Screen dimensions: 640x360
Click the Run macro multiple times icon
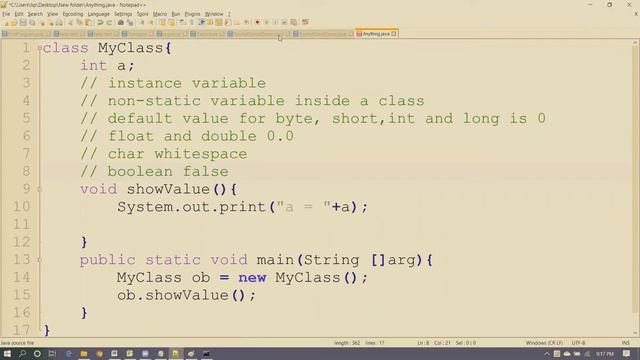pyautogui.click(x=284, y=22)
